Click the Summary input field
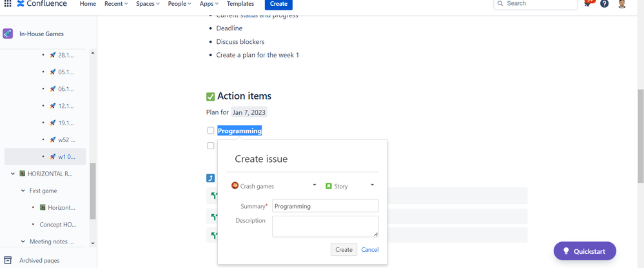 [326, 206]
